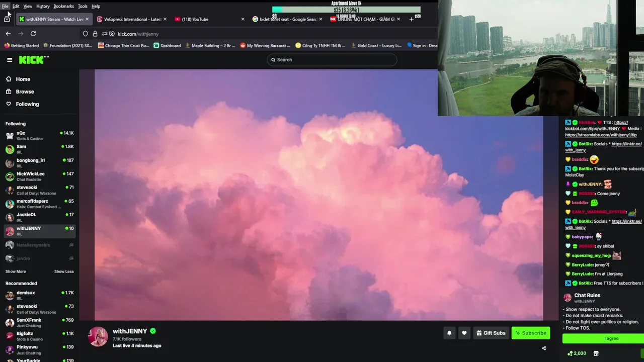Open the Help menu
Screen dimensions: 644x362
pyautogui.click(x=96, y=6)
